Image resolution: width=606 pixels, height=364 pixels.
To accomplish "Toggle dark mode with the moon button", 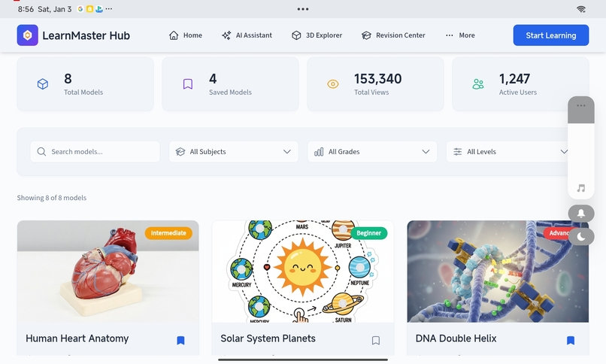I will (581, 236).
